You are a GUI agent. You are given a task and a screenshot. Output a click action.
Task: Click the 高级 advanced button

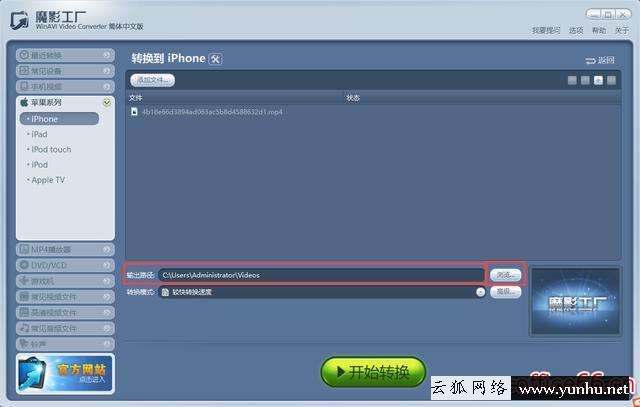[505, 292]
